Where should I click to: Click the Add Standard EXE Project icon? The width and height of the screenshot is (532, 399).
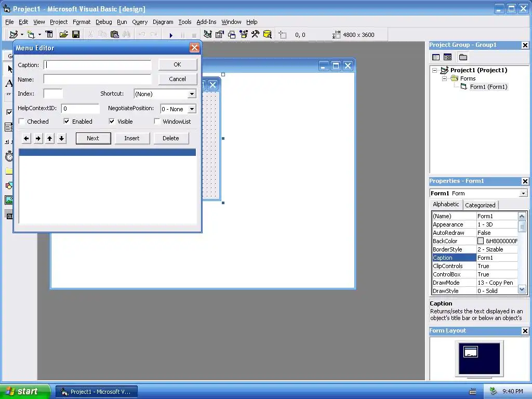(x=14, y=35)
